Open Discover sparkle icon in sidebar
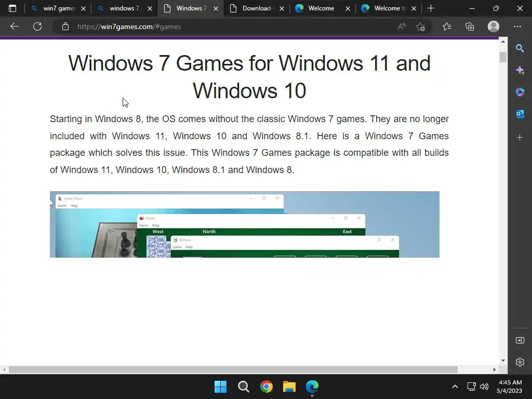532x399 pixels. [520, 70]
